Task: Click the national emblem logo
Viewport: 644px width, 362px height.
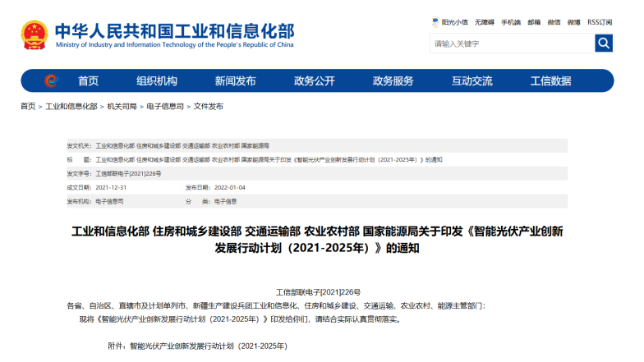Action: 34,35
